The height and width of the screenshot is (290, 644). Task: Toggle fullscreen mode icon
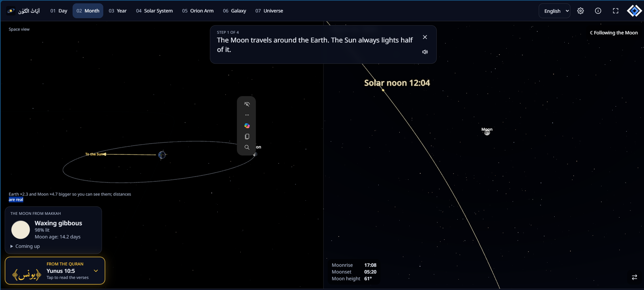(615, 11)
